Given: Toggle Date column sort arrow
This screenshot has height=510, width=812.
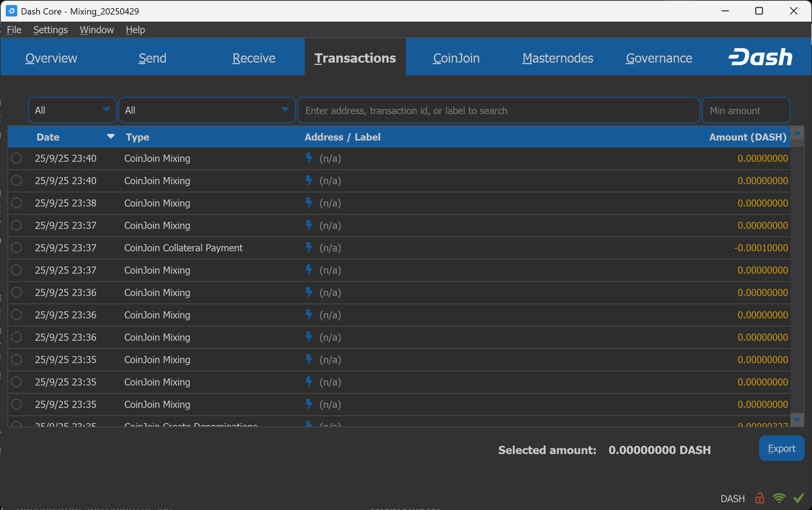Looking at the screenshot, I should point(111,137).
